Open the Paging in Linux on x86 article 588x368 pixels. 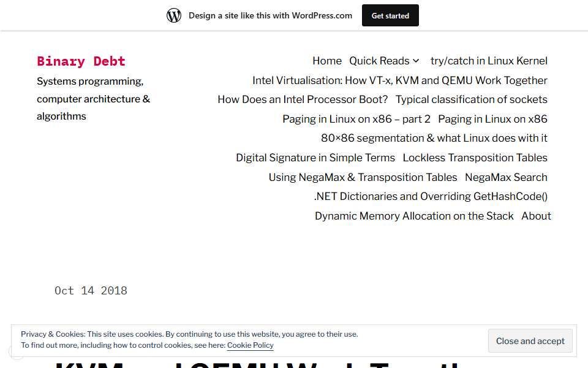click(492, 119)
